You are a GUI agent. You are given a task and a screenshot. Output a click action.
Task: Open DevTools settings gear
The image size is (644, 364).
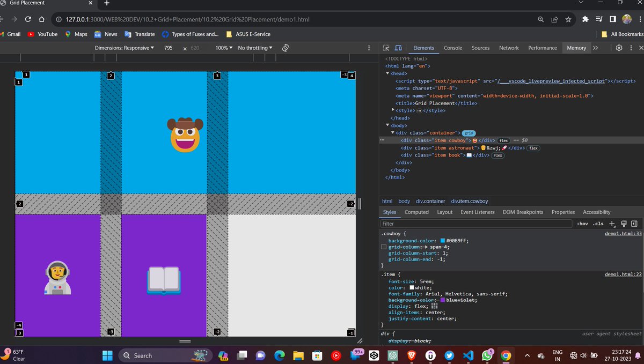[619, 48]
